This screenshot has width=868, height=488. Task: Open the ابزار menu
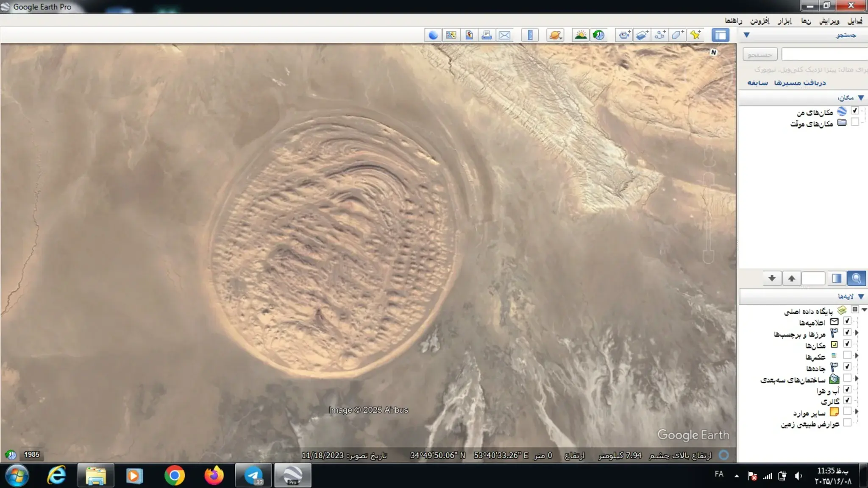(785, 21)
